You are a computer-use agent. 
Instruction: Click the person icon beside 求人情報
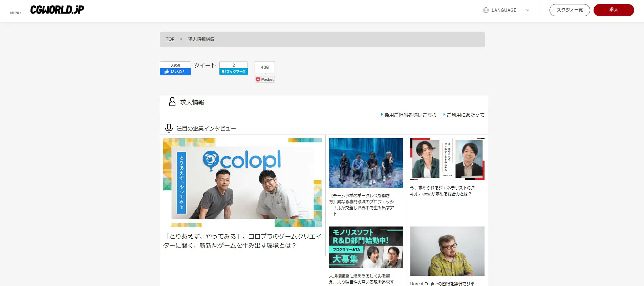coord(172,102)
